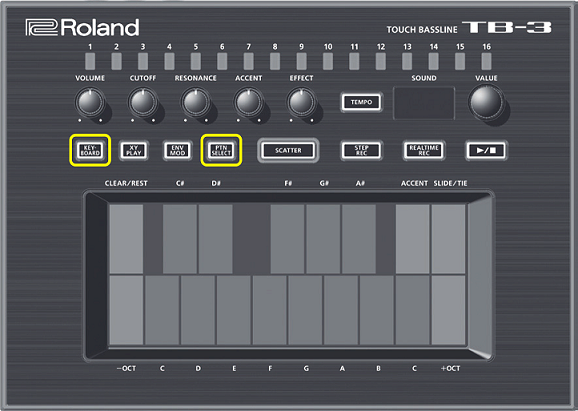Viewport: 578px width, 411px height.
Task: Tap the F key pad
Action: [269, 310]
